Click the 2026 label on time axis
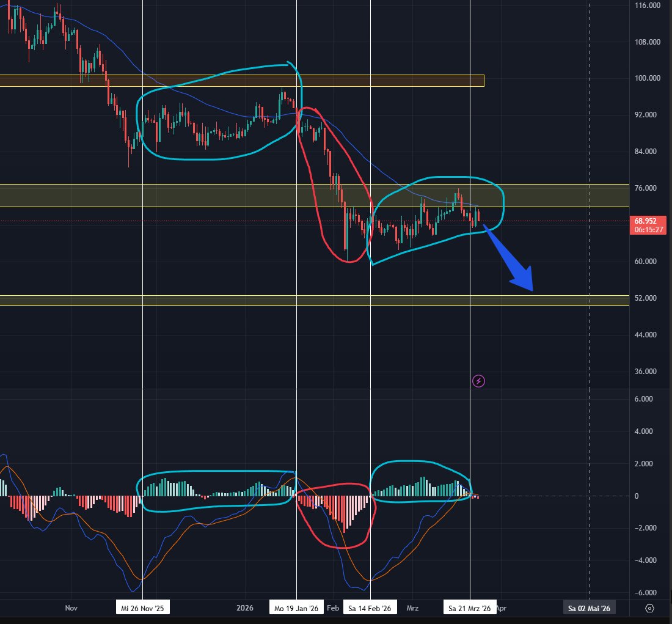672x624 pixels. 245,607
